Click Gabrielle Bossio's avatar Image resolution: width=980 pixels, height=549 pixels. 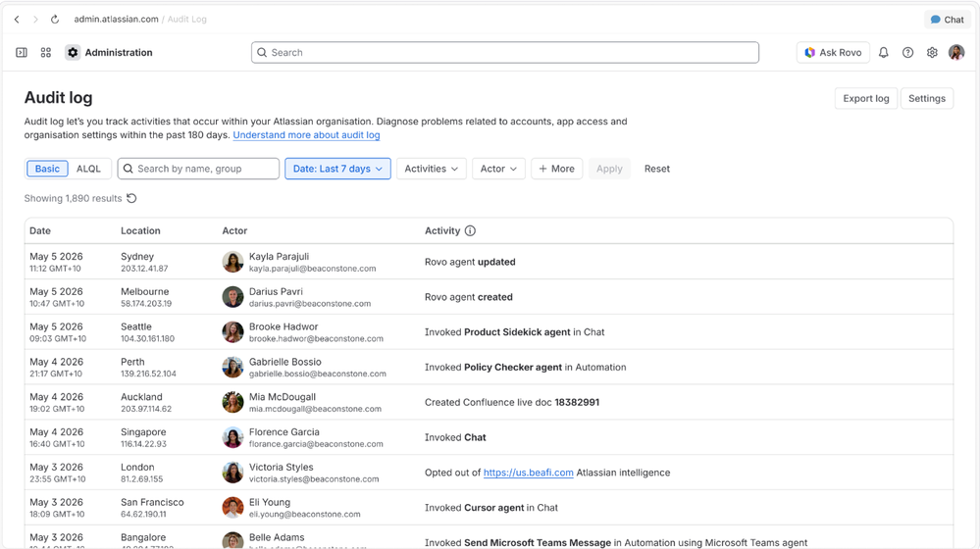tap(232, 368)
